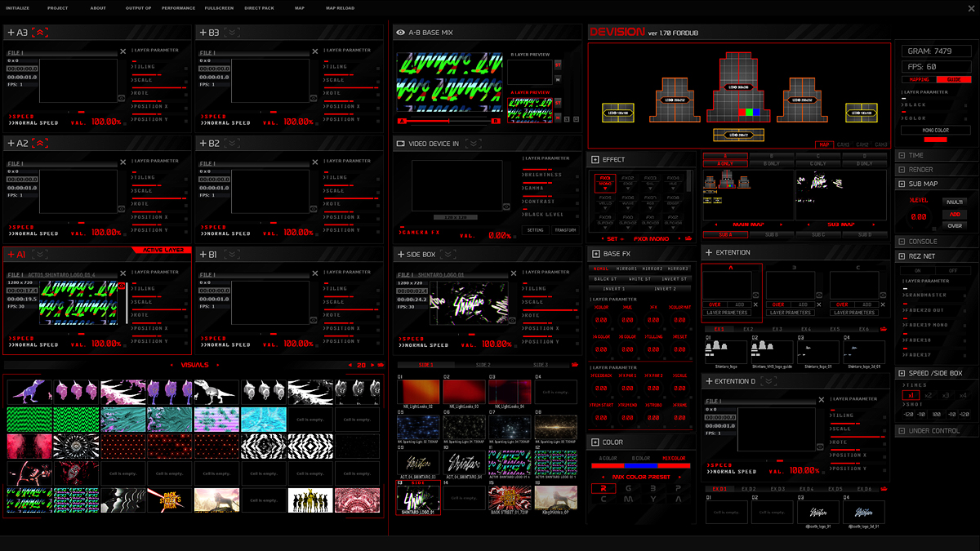This screenshot has width=980, height=551.
Task: Click the eye icon in A2 preview
Action: [x=122, y=208]
